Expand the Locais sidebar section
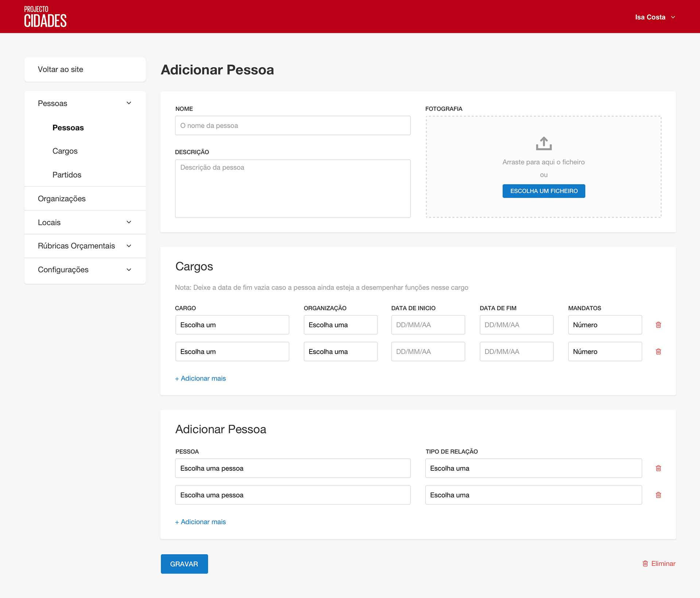The image size is (700, 598). 129,222
